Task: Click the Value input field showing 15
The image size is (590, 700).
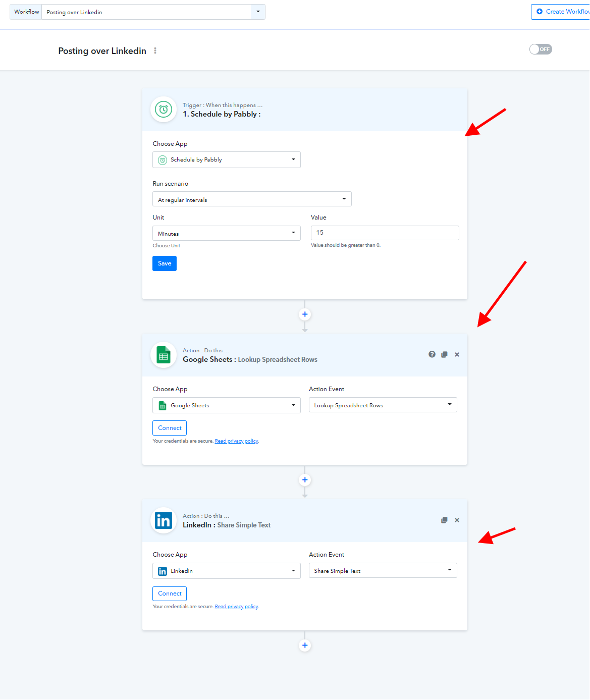Action: pyautogui.click(x=385, y=233)
